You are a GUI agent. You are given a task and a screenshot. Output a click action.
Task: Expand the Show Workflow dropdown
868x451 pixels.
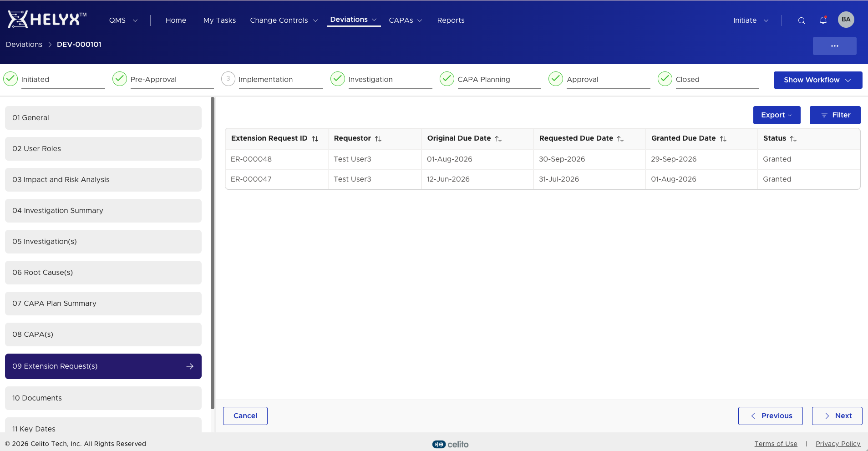pyautogui.click(x=817, y=80)
